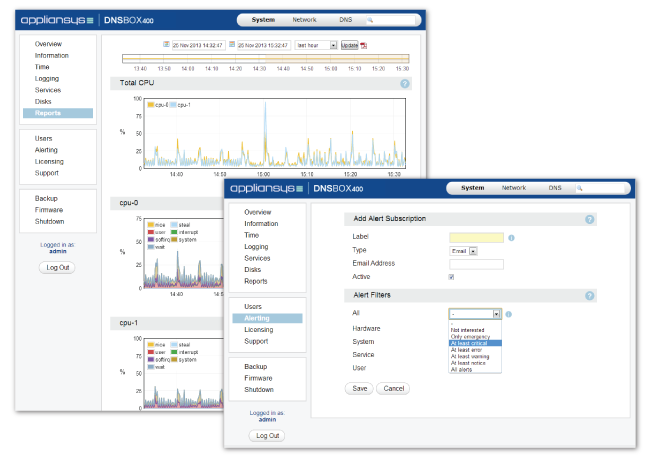This screenshot has width=650, height=473.
Task: Click the search magnifier in Alerting window
Action: pos(580,188)
